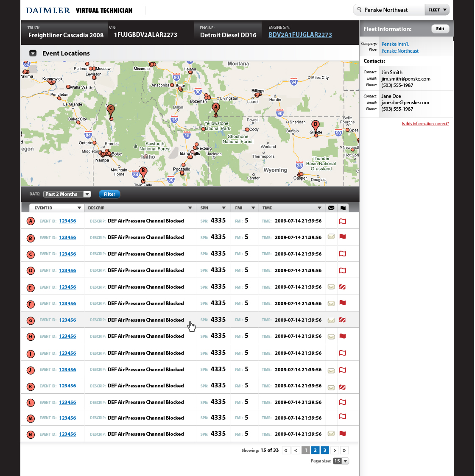Jump to the last results page
This screenshot has width=475, height=476.
point(344,450)
